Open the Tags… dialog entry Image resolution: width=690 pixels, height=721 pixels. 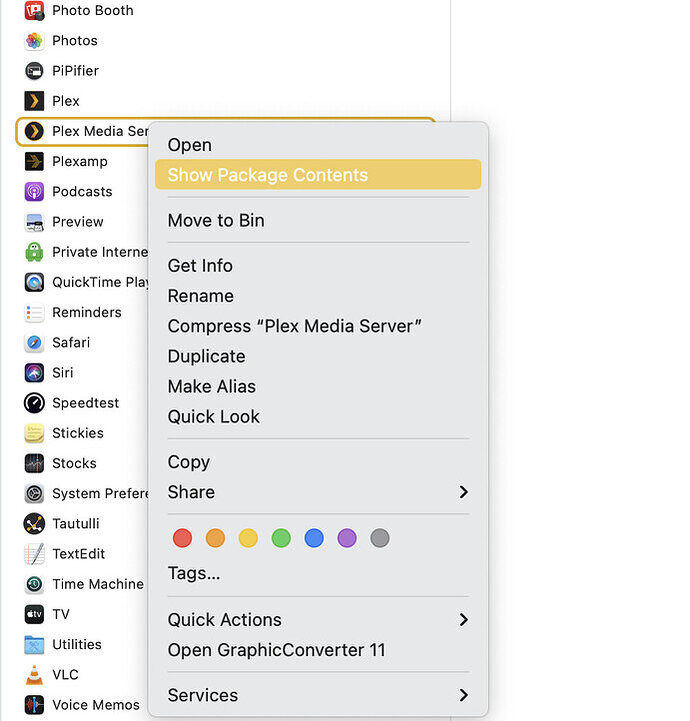point(318,573)
